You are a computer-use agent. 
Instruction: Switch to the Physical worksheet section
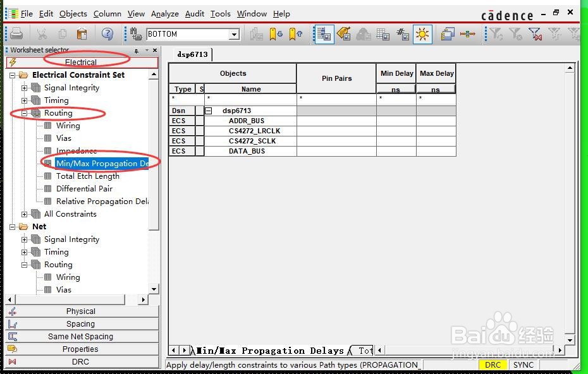82,311
